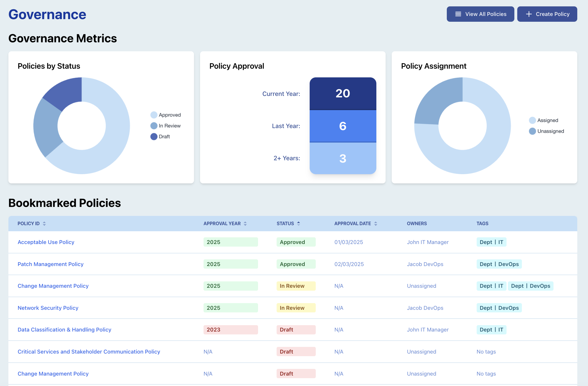Screen dimensions: 588x386
Task: Toggle In Review legend entry
Action: (x=166, y=126)
